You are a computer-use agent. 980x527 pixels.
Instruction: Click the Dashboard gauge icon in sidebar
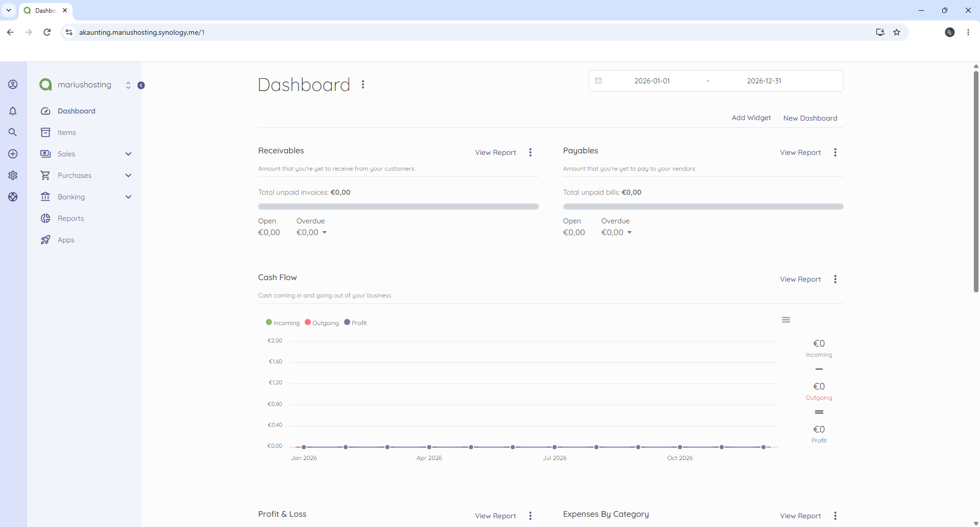tap(45, 111)
